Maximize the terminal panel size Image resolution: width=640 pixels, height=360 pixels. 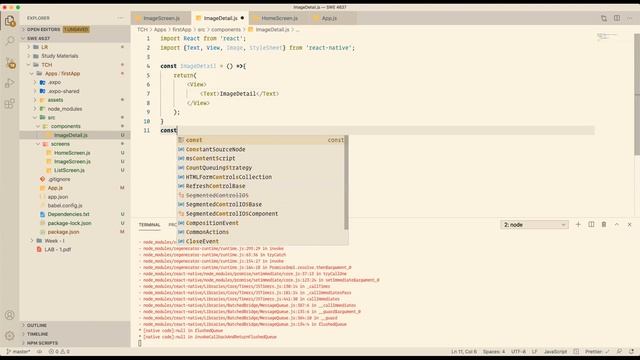617,224
